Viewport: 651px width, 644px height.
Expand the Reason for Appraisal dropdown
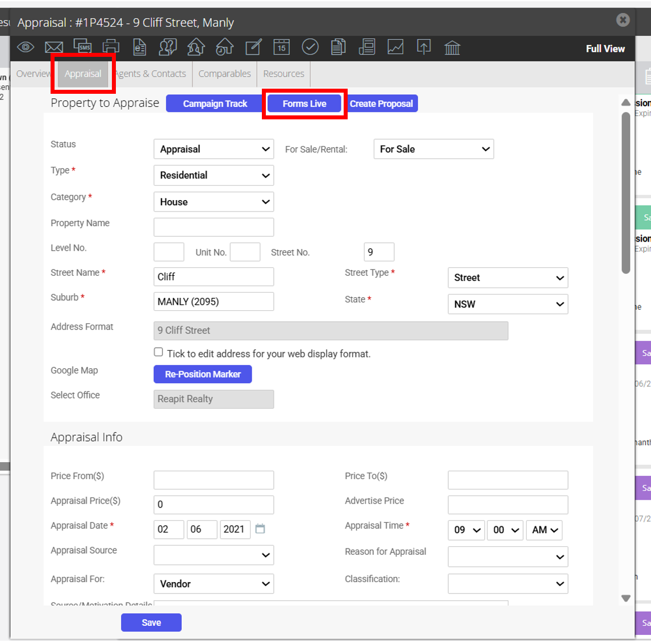pyautogui.click(x=508, y=556)
